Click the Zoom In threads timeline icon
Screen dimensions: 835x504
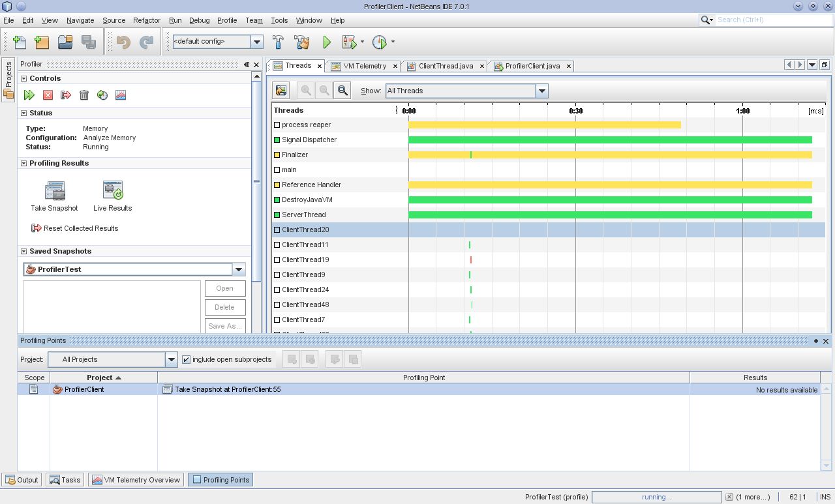click(305, 91)
